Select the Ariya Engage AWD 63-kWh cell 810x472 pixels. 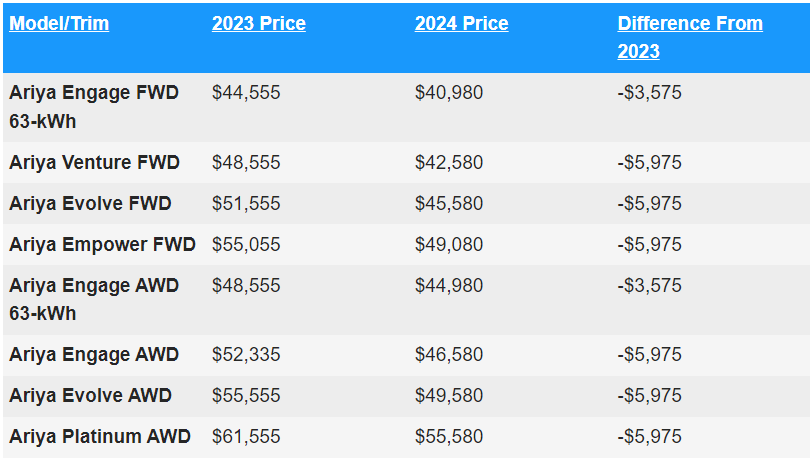coord(94,299)
